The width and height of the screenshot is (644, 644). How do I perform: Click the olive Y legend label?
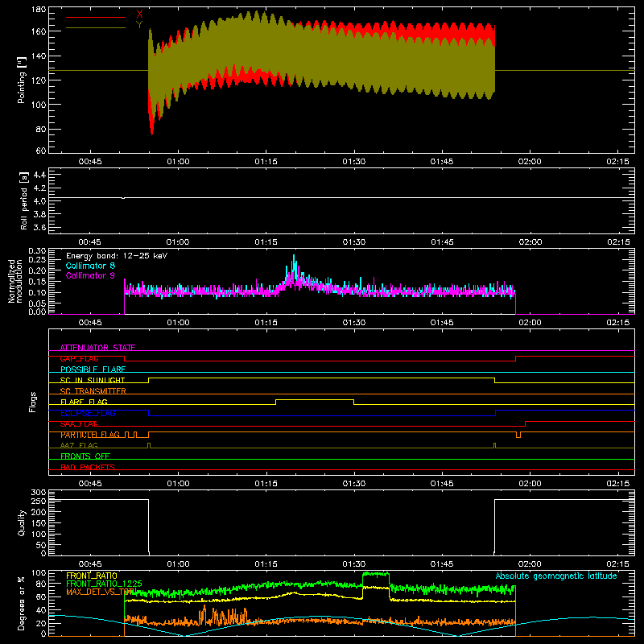pos(139,25)
